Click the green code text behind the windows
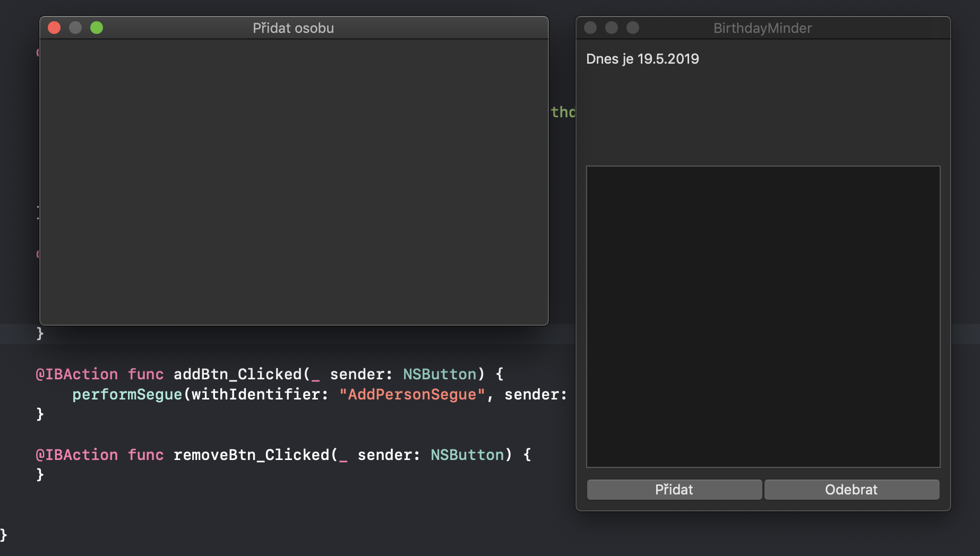Viewport: 980px width, 556px height. (x=564, y=112)
